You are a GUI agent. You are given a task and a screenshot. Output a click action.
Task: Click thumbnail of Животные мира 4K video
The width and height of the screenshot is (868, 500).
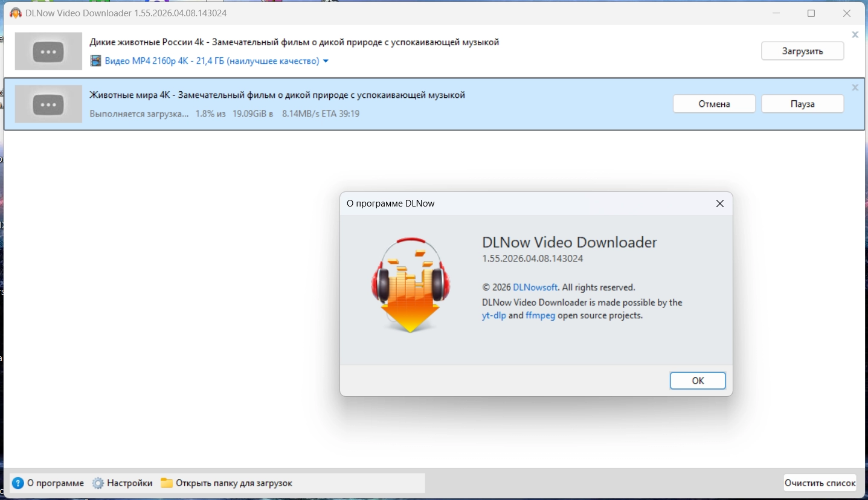coord(48,104)
